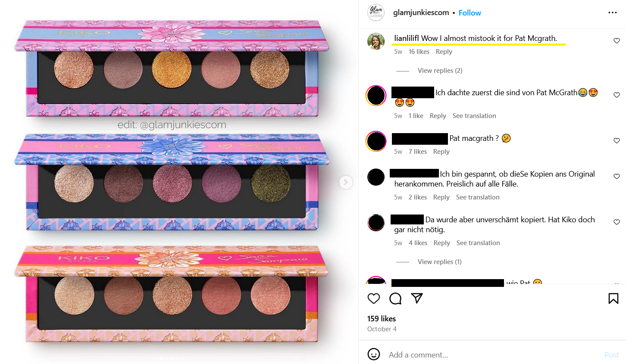Like the post with heart icon

pos(374,299)
